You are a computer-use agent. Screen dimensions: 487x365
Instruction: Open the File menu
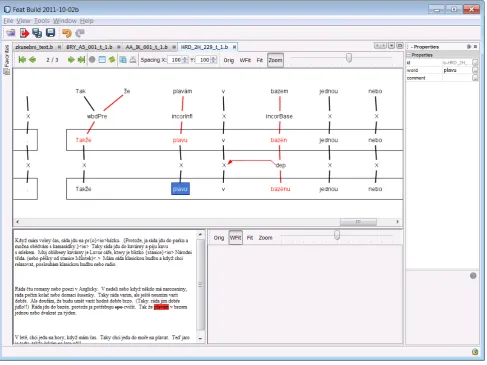[x=8, y=21]
